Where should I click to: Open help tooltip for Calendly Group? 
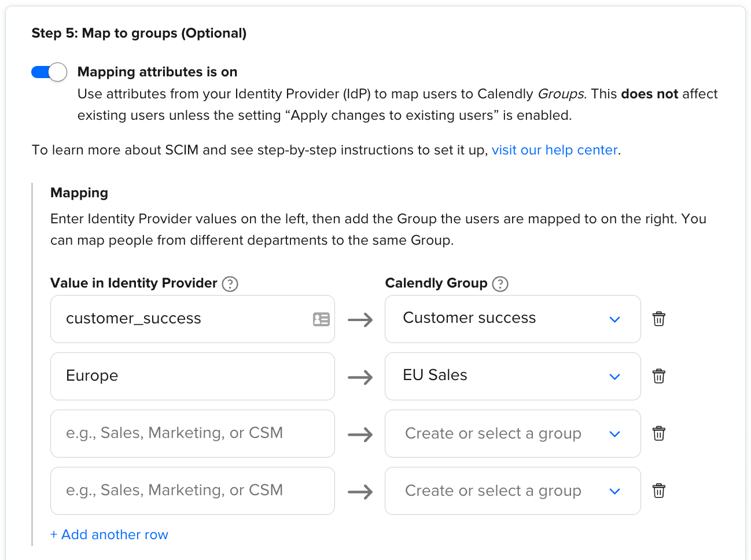click(x=500, y=284)
